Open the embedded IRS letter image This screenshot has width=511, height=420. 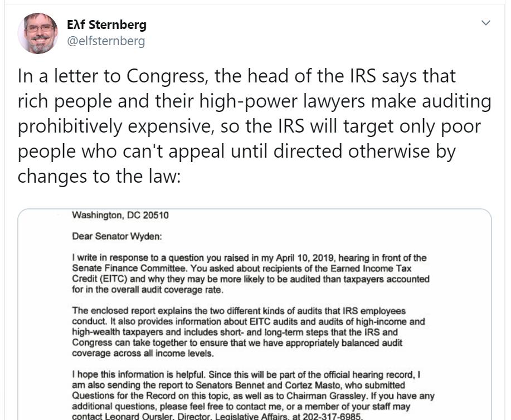tap(255, 314)
